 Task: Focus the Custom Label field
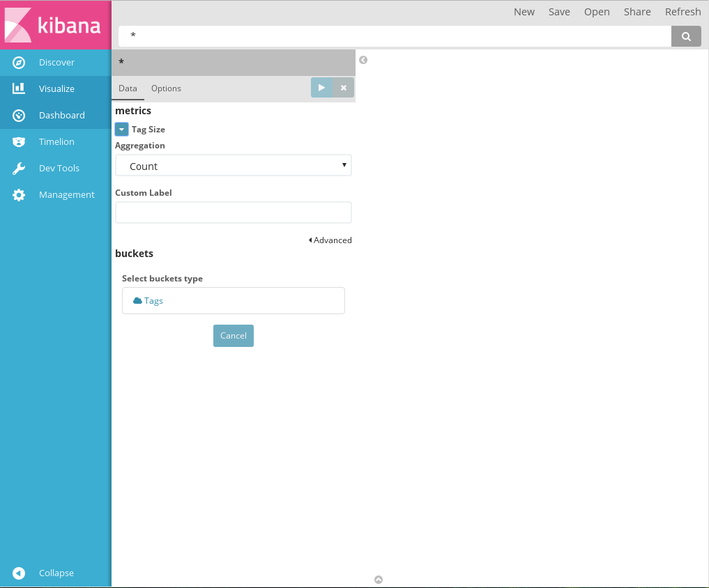click(234, 212)
